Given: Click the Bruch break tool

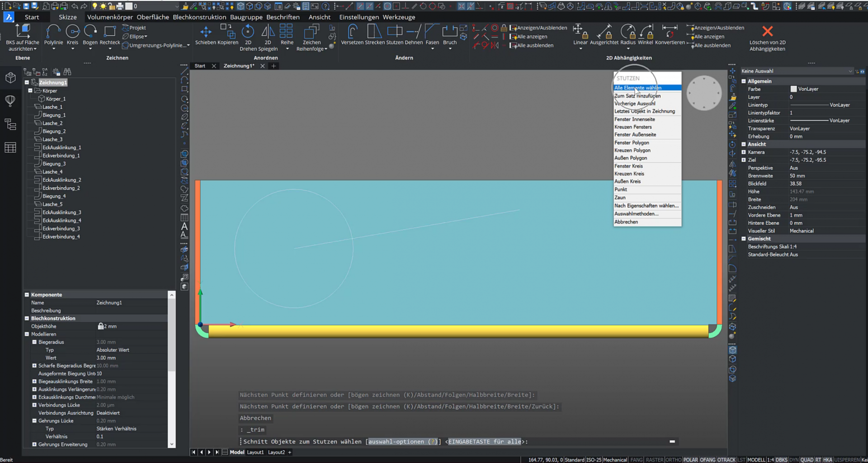Looking at the screenshot, I should coord(449,35).
